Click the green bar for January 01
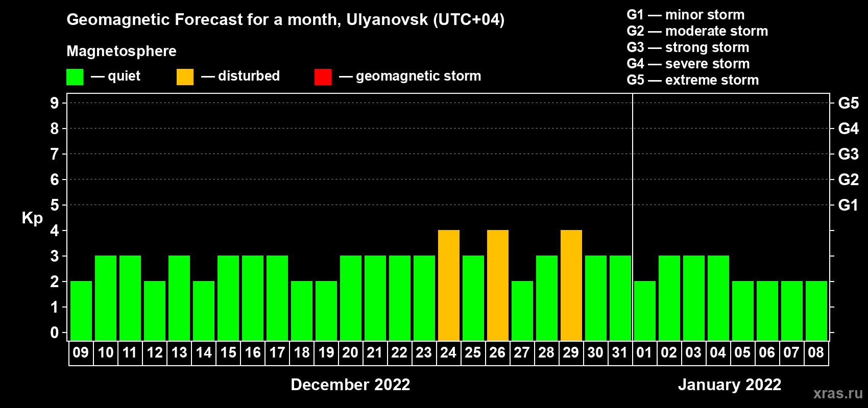The width and height of the screenshot is (868, 408). click(645, 311)
